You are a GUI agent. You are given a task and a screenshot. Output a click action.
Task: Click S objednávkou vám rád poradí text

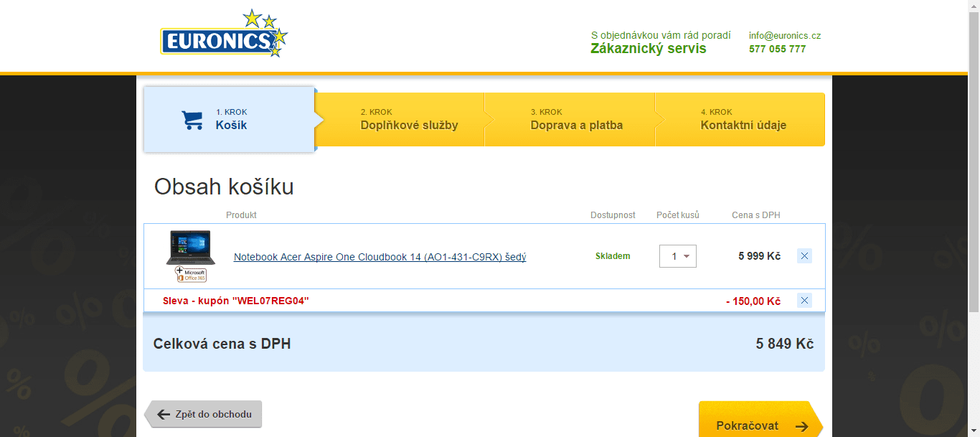(661, 35)
